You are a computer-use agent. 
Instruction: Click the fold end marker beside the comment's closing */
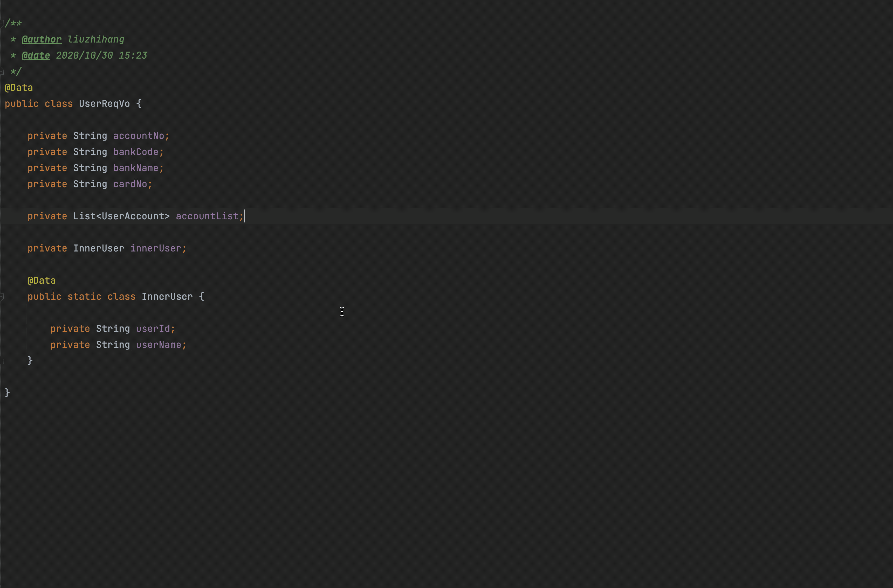2,71
